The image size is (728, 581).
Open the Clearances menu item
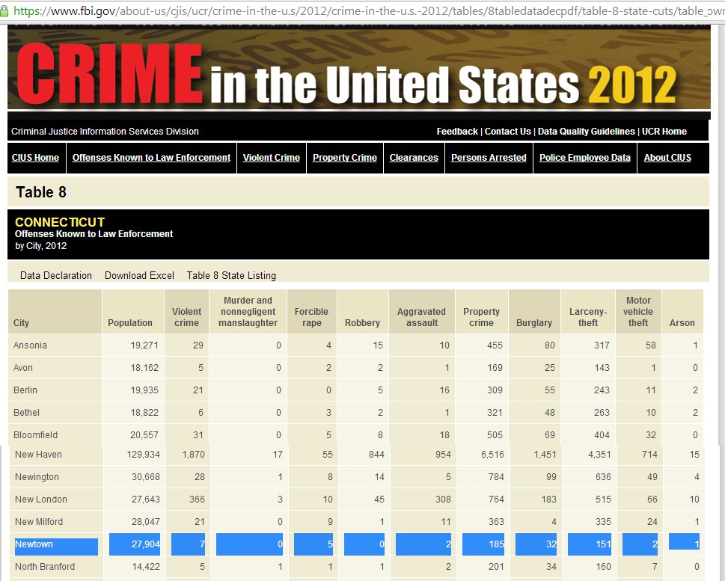414,157
